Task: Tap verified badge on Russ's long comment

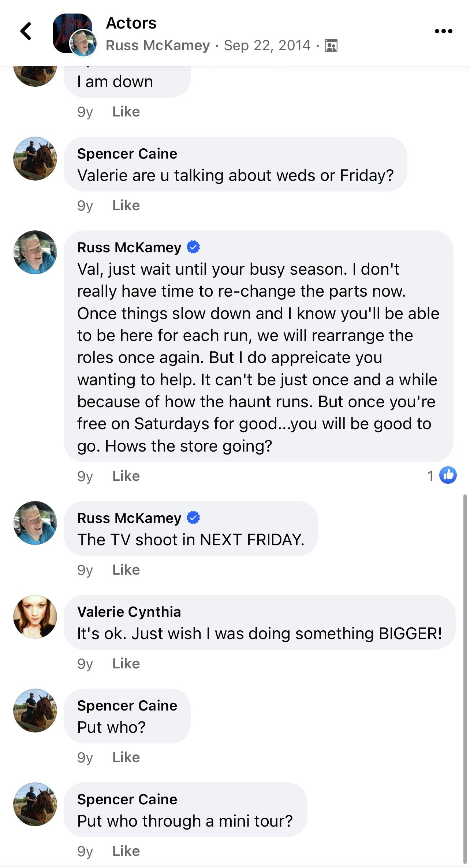Action: tap(193, 247)
